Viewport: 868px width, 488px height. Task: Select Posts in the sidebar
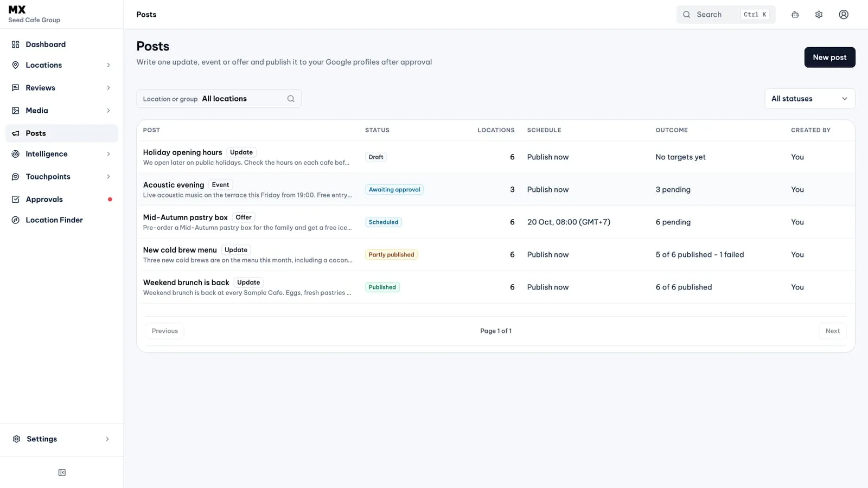[62, 133]
